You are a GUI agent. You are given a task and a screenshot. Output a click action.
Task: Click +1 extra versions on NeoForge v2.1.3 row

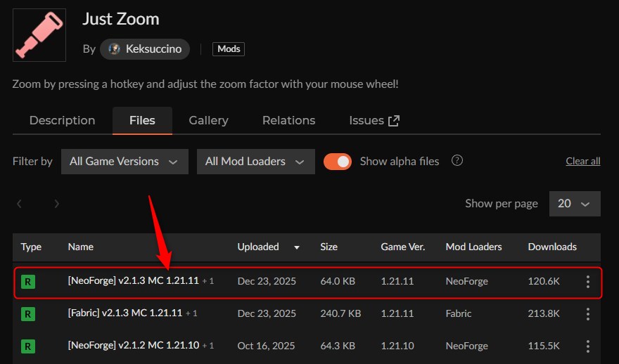(x=208, y=281)
